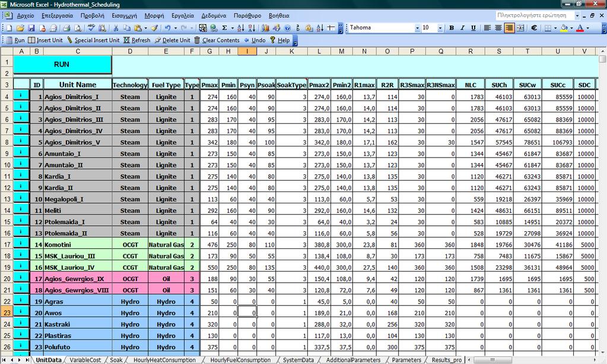
Task: Click Insert Unit on custom toolbar
Action: [x=45, y=40]
